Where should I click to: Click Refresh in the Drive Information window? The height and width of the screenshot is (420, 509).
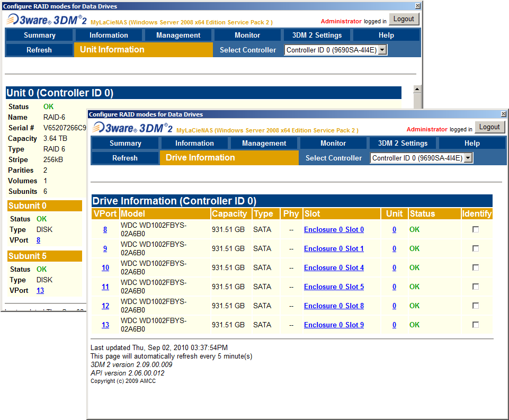[x=125, y=158]
